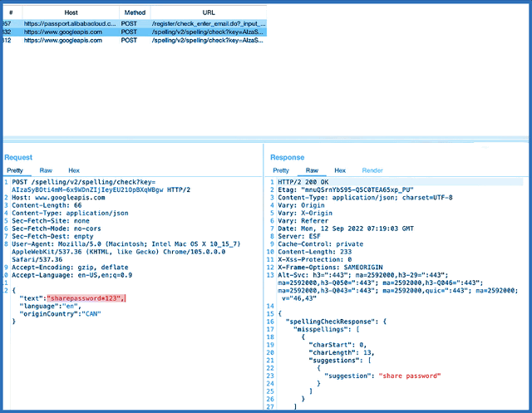Click the Sec-Fetch-Mode: no-cors header line
This screenshot has height=413, width=532.
coord(57,229)
